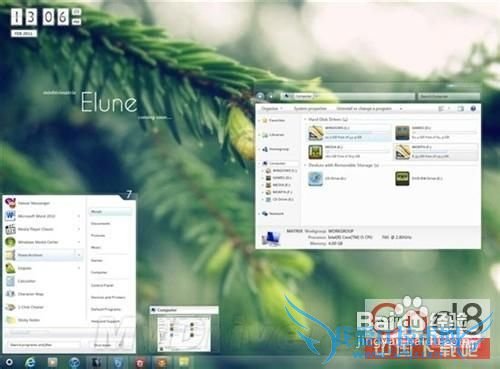
Task: Click the Explorer Forward arrow button
Action: [x=271, y=96]
